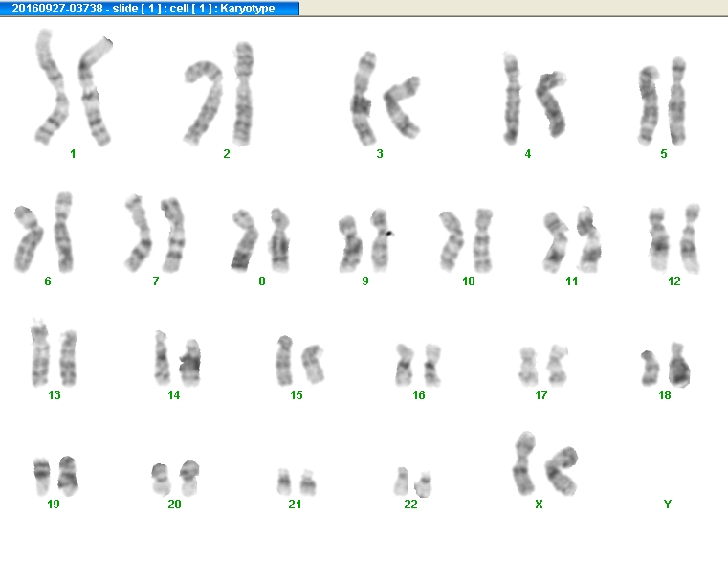Click the green label '3'
728x561 pixels.
pyautogui.click(x=380, y=154)
